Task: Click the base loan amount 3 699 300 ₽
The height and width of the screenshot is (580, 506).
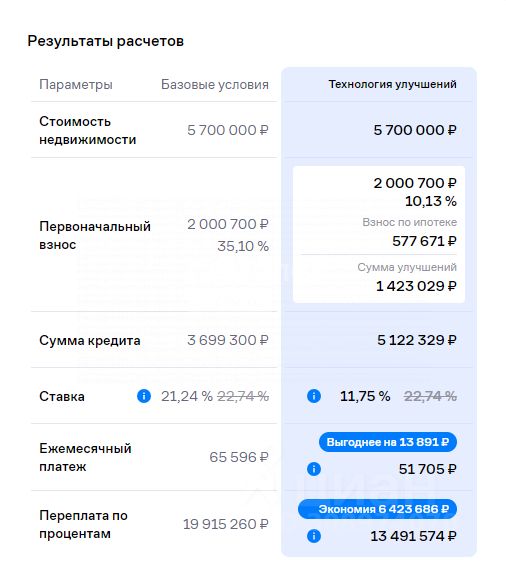Action: (228, 340)
